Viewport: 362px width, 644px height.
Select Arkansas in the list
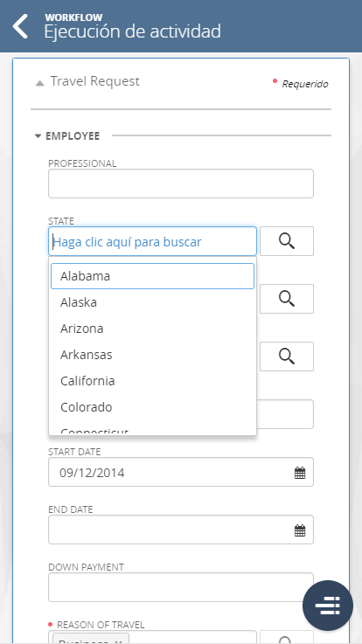[152, 355]
